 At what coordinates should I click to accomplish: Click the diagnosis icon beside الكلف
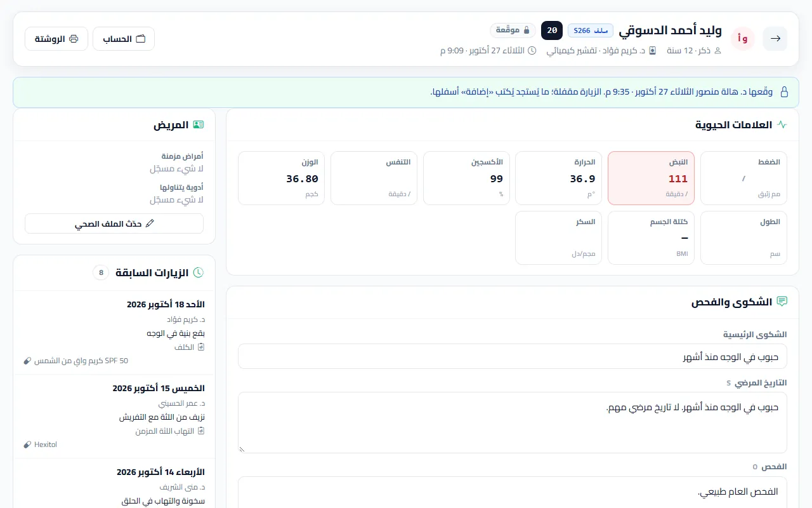point(201,347)
